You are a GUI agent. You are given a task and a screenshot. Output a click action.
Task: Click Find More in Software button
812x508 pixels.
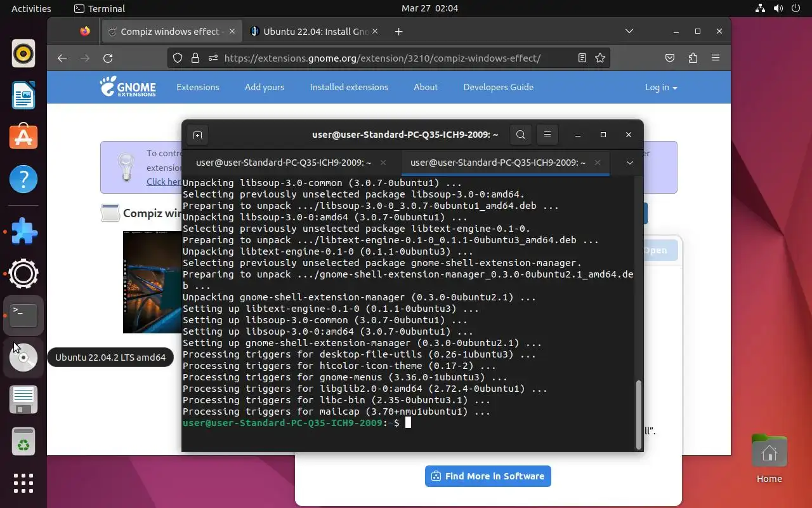488,476
